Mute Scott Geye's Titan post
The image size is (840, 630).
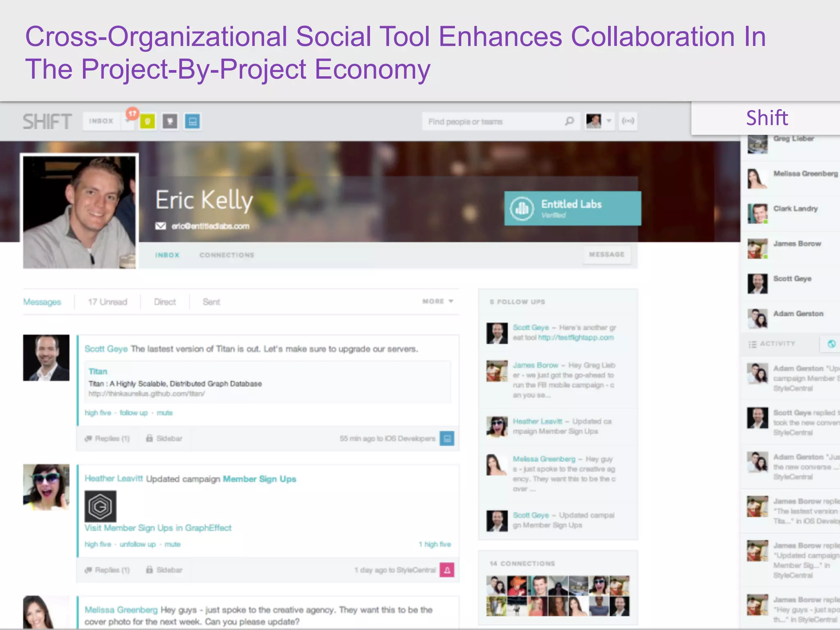[x=164, y=413]
